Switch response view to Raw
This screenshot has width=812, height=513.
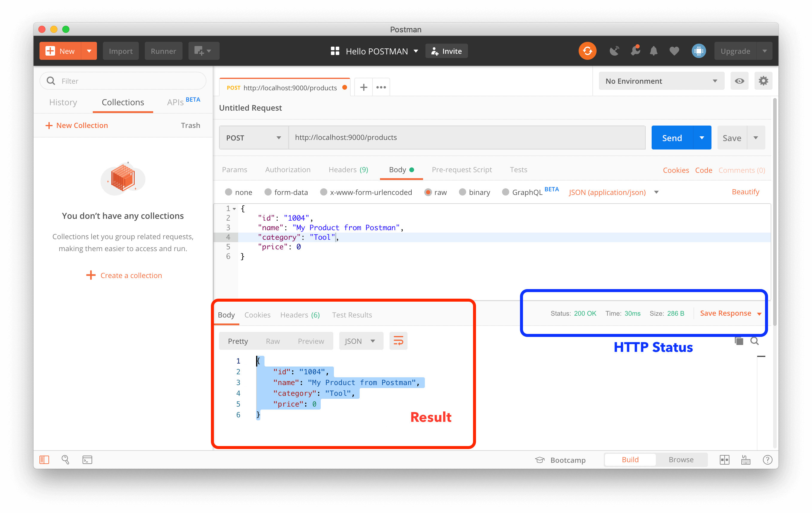273,341
